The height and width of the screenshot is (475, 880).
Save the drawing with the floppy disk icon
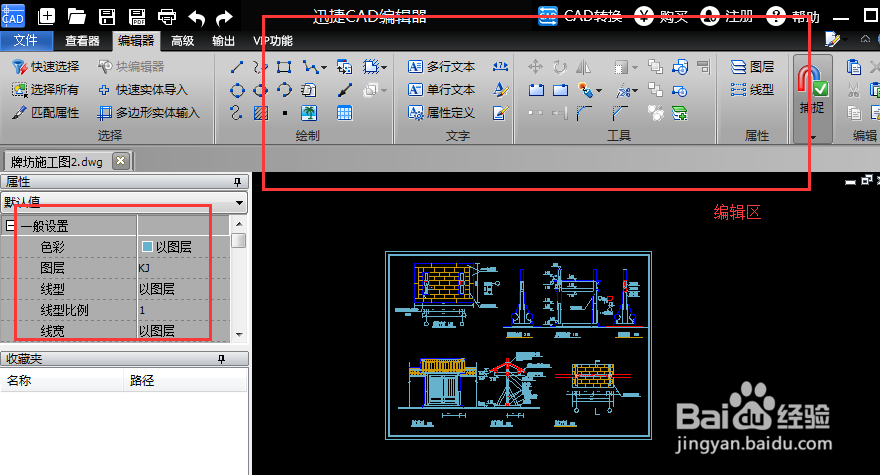click(x=107, y=16)
